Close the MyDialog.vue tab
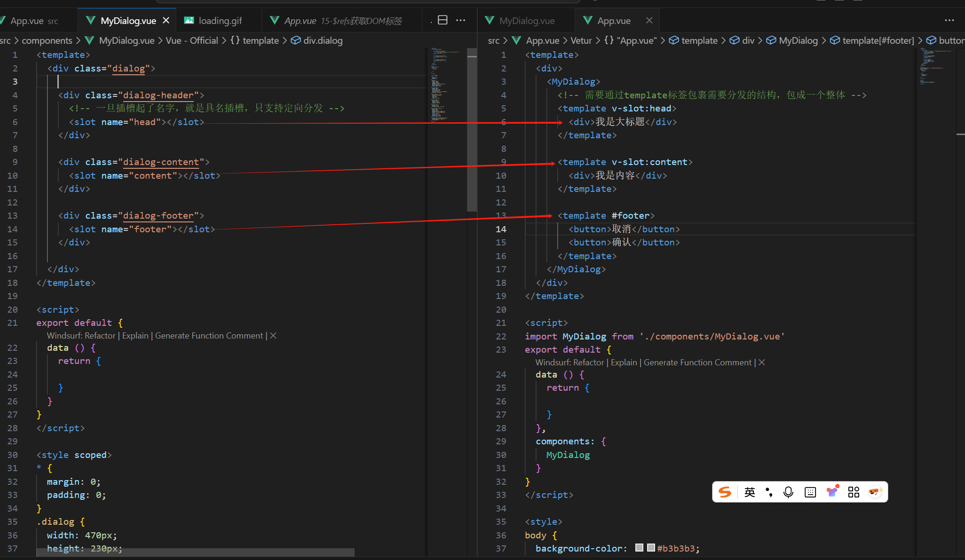Image resolution: width=965 pixels, height=560 pixels. pos(166,21)
